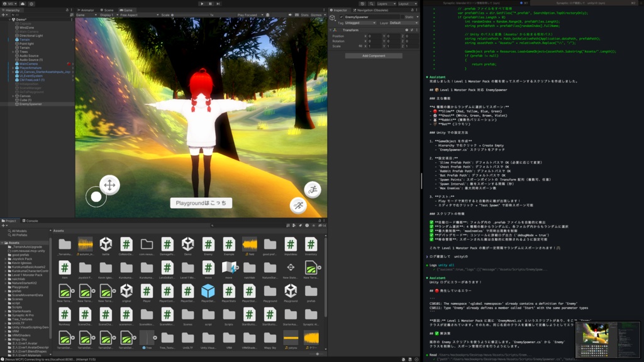Switch to the Scene tab
Screen dimensions: 644x362
coord(108,10)
